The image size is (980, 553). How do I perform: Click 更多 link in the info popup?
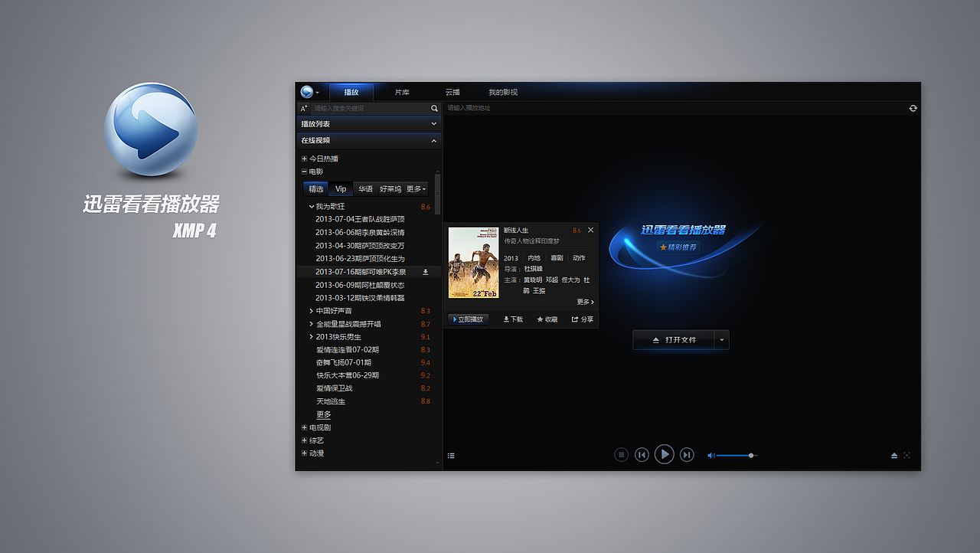tap(585, 302)
